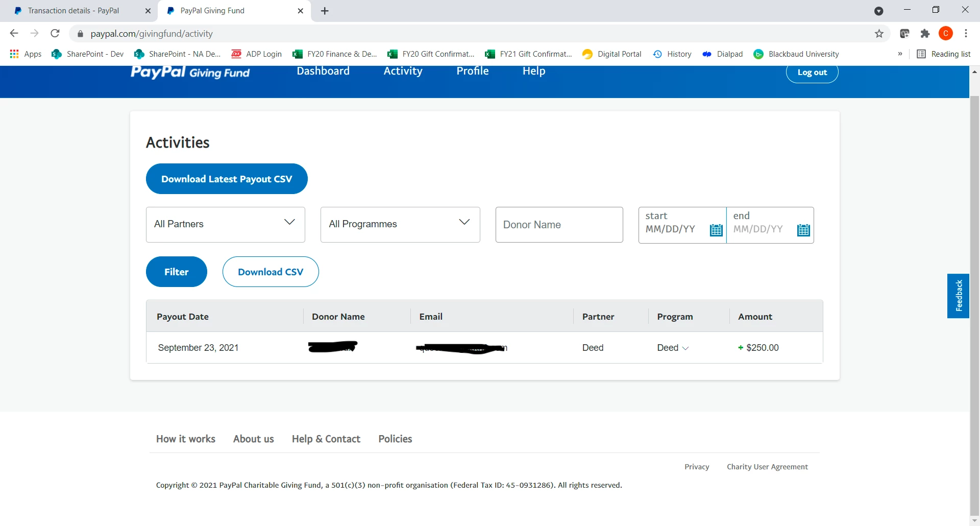Click the Download Latest Payout CSV button

pos(227,179)
